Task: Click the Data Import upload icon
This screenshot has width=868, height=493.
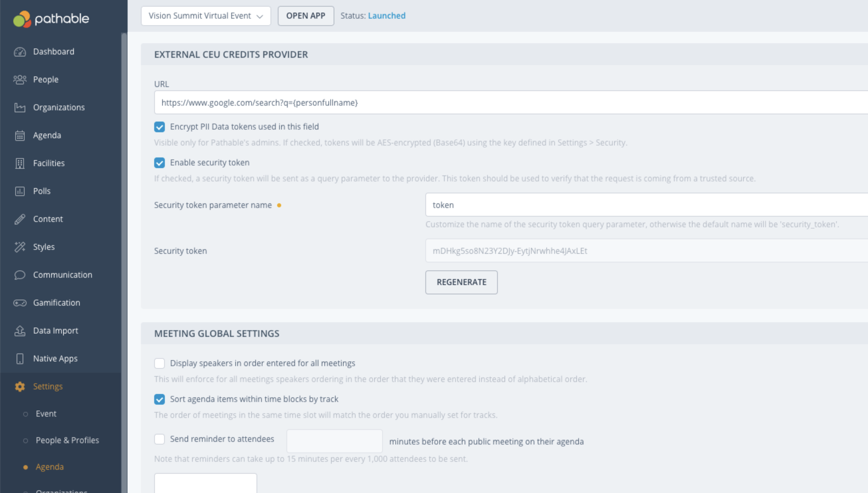Action: click(x=20, y=331)
